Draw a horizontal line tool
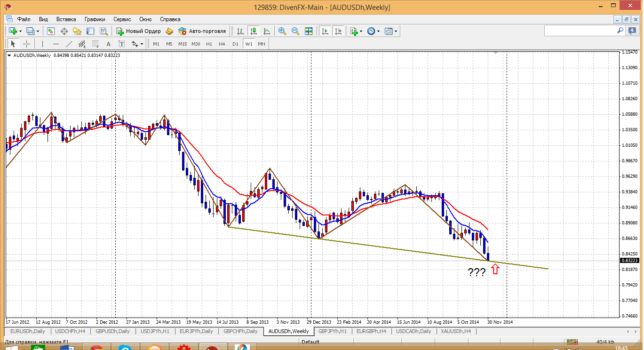 pos(56,44)
